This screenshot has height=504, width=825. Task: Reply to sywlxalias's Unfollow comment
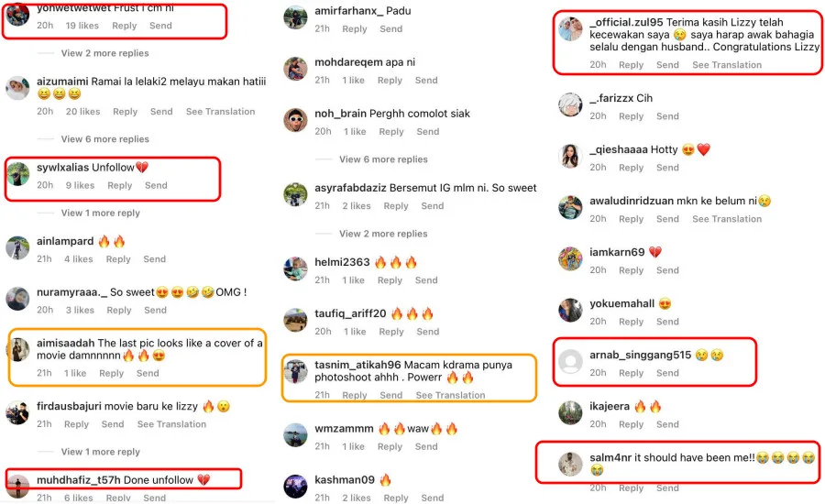click(119, 185)
